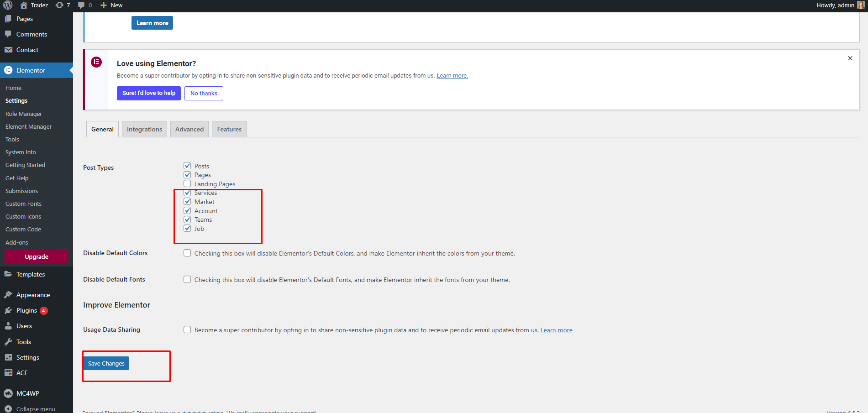Image resolution: width=868 pixels, height=413 pixels.
Task: Open Add-ons submenu item
Action: pos(16,242)
